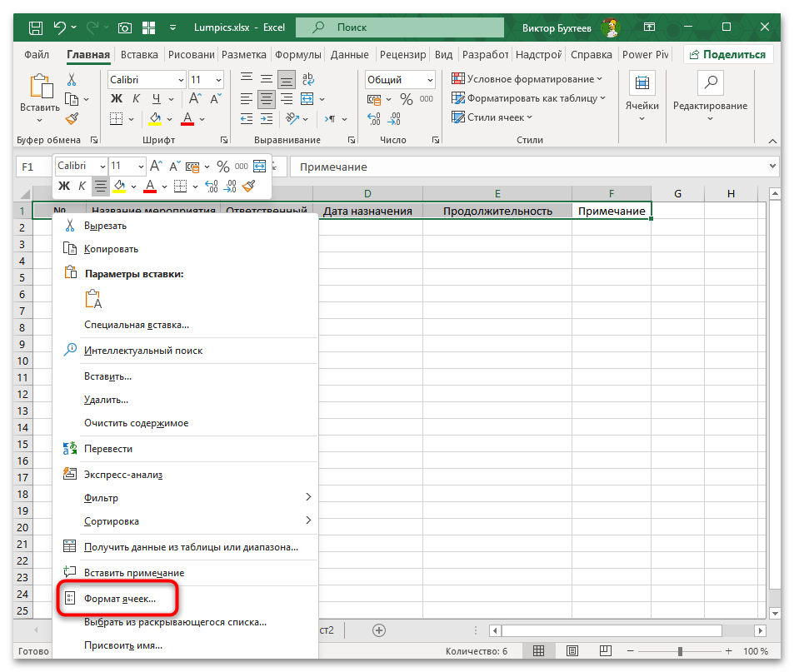The width and height of the screenshot is (794, 672).
Task: Toggle Italic in the ribbon
Action: pos(136,98)
